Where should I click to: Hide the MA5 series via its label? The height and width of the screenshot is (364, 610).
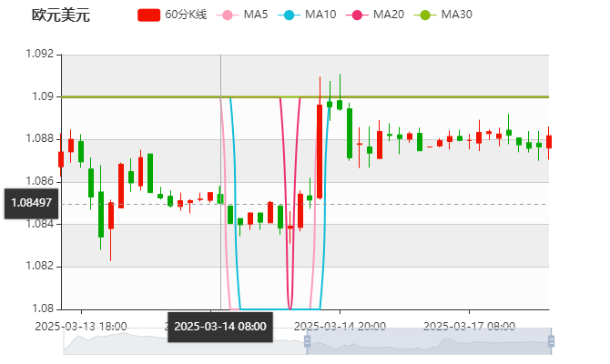tap(256, 15)
